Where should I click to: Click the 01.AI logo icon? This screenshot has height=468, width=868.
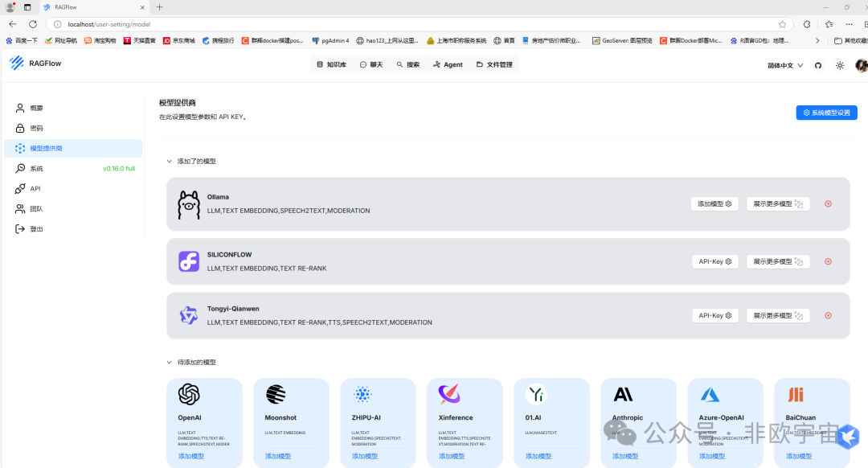point(536,394)
